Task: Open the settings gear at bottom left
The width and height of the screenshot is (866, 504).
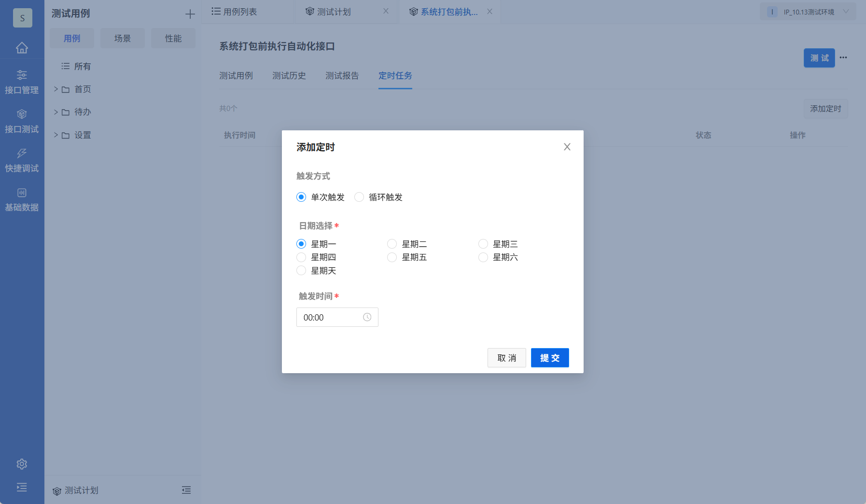Action: click(22, 464)
